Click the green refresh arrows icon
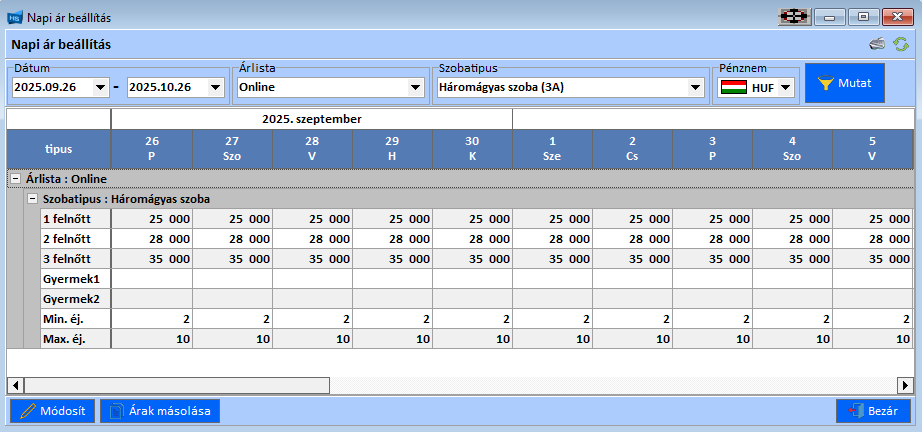The width and height of the screenshot is (922, 432). 901,44
